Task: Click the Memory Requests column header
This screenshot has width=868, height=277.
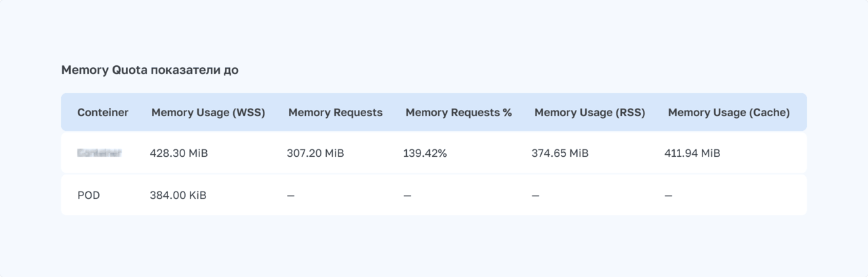Action: (335, 113)
